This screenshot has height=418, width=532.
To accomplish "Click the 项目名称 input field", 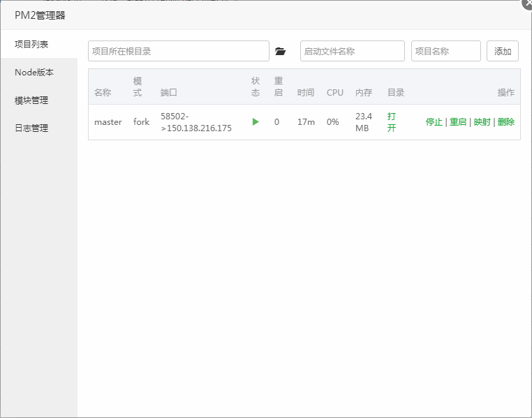I will coord(446,51).
